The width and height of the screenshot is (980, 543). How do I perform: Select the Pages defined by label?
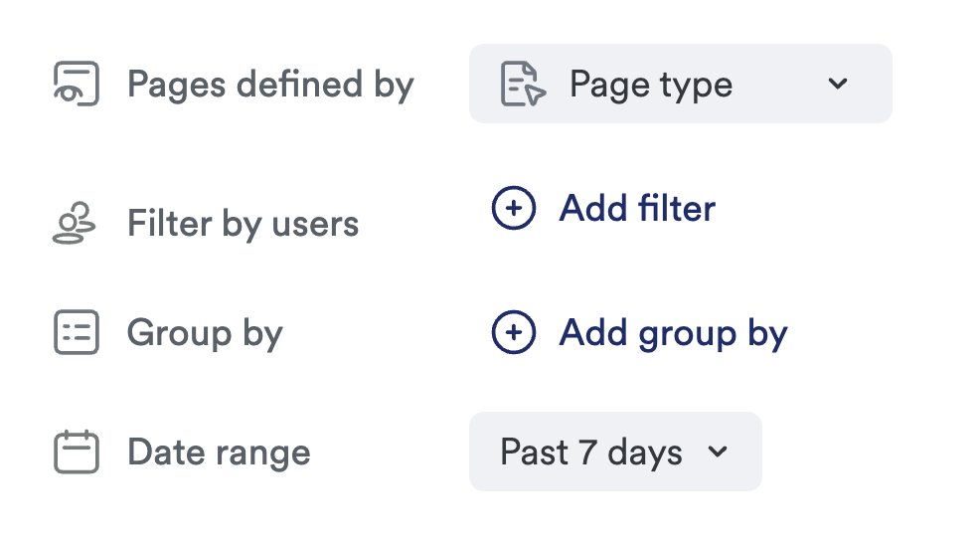point(270,85)
